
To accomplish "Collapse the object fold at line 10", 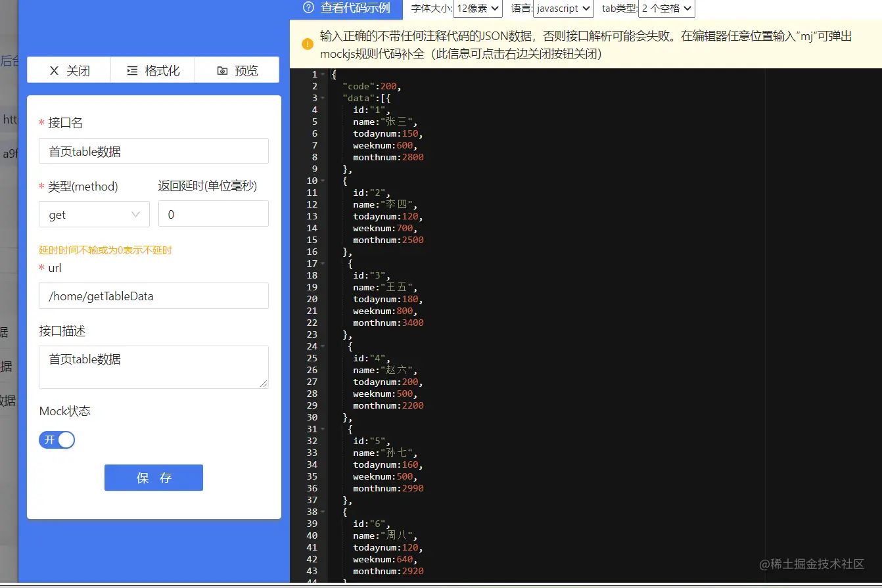I will 323,181.
